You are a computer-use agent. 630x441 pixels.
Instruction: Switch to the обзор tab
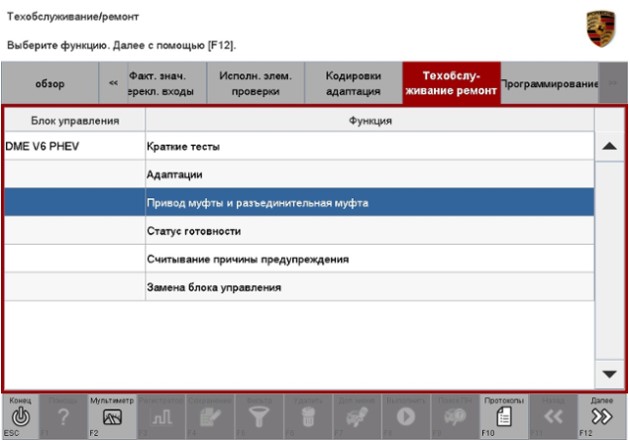[x=50, y=84]
